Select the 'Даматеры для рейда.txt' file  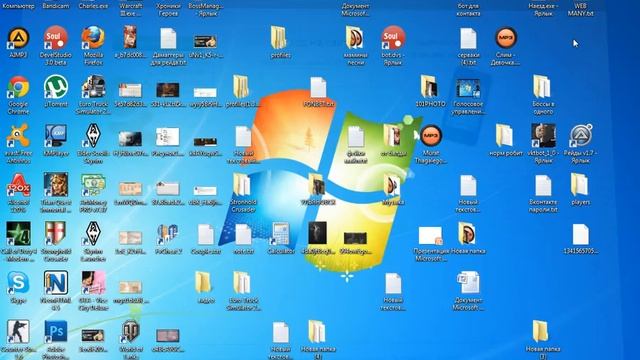pyautogui.click(x=168, y=38)
